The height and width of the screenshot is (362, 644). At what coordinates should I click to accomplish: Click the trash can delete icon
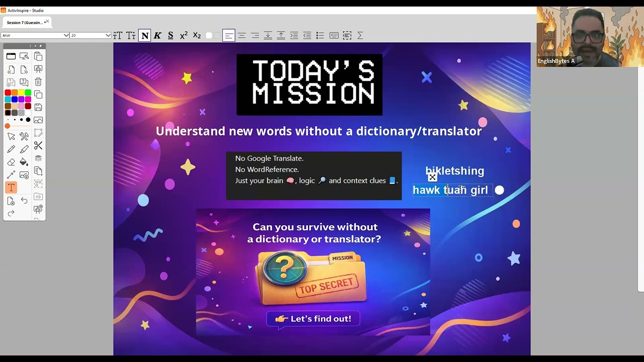38,82
